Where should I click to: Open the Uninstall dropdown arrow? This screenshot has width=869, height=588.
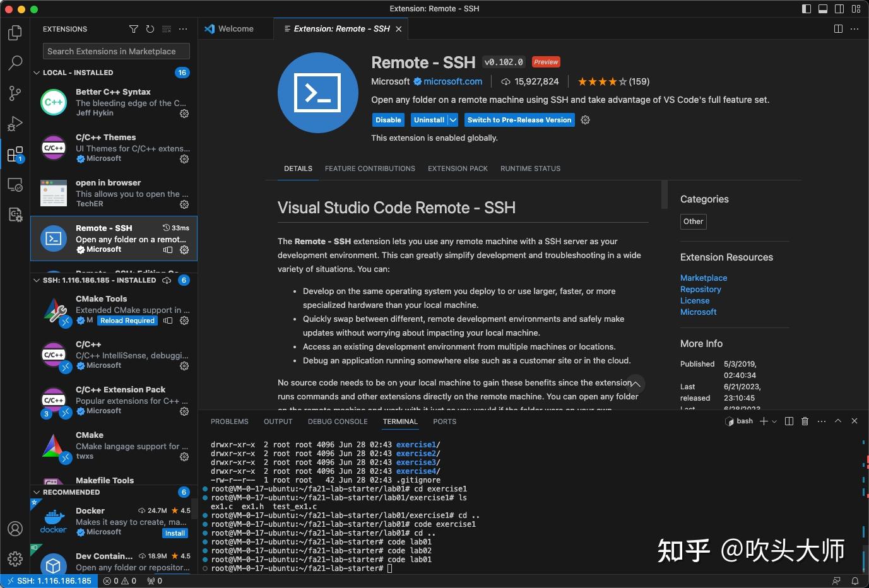[452, 120]
